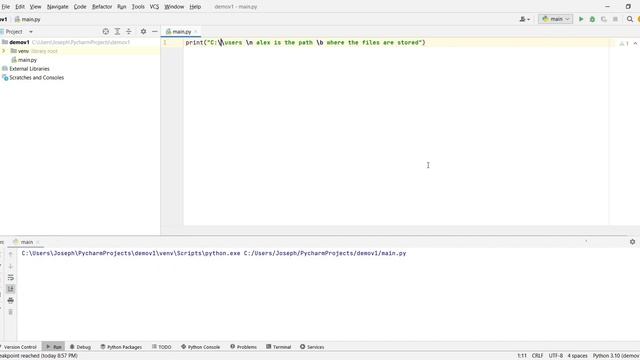Viewport: 640px width, 360px height.
Task: Open the Python Console tool window
Action: (x=200, y=347)
